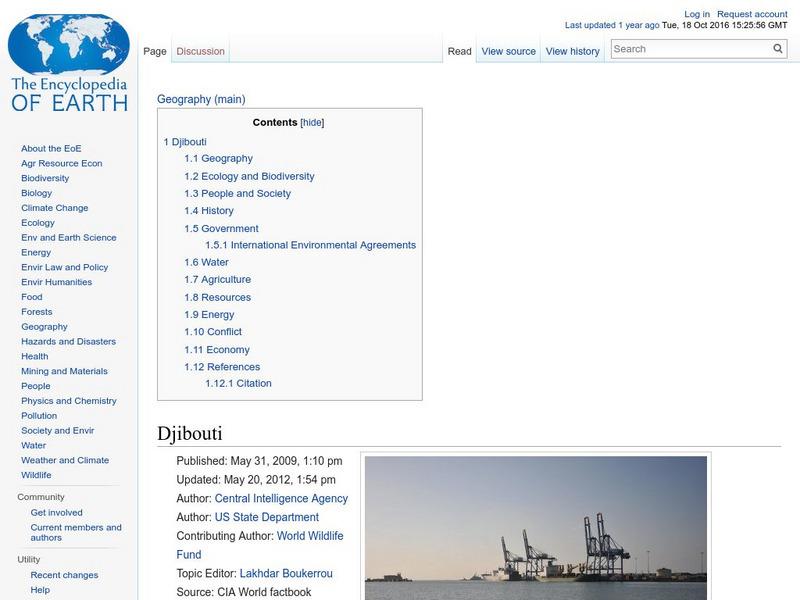Switch to the View source tab
Viewport: 800px width, 600px height.
click(x=508, y=51)
